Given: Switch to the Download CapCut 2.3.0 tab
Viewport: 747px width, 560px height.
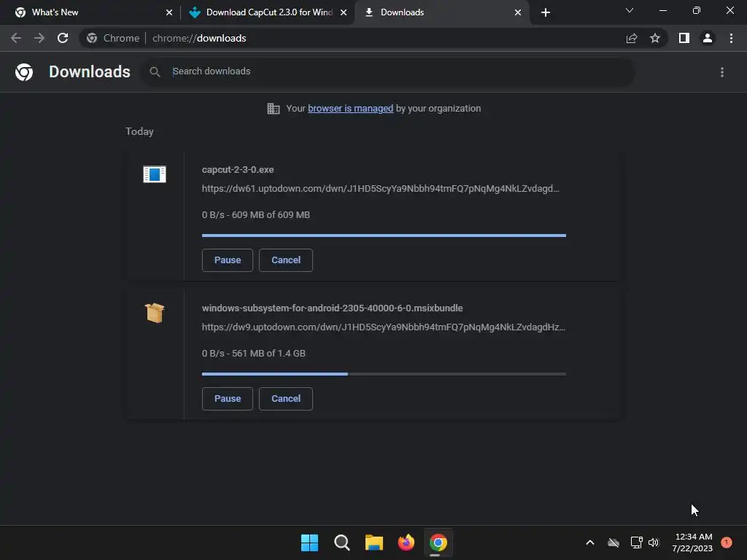Looking at the screenshot, I should pyautogui.click(x=267, y=12).
